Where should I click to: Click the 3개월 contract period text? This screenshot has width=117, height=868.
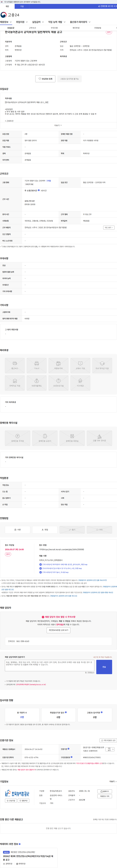click(x=49, y=181)
